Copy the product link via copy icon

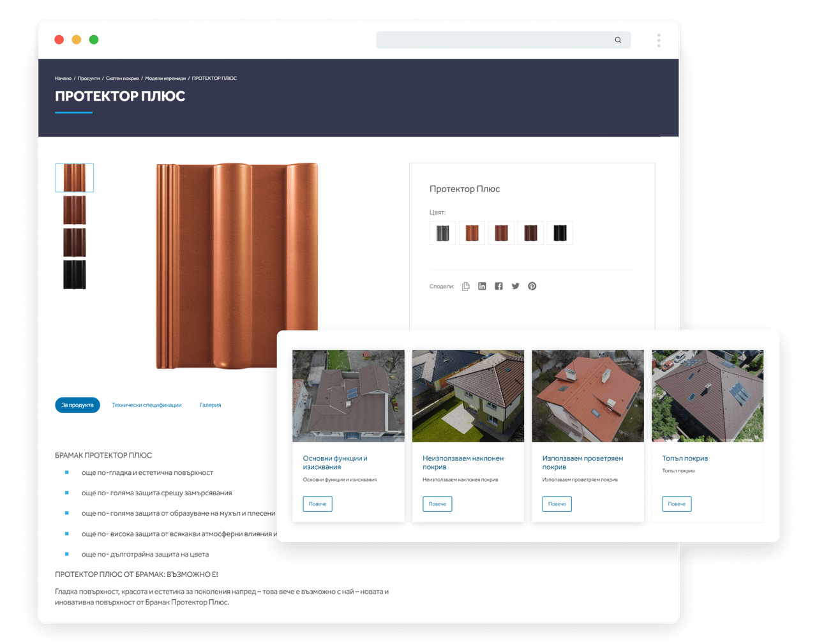(x=466, y=287)
